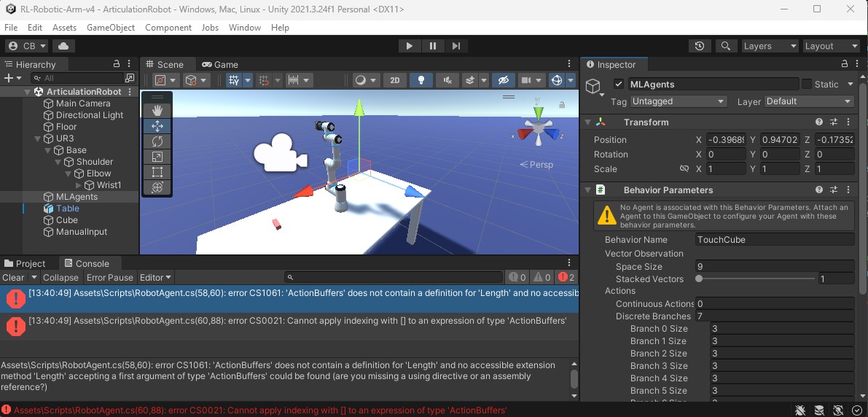Click the Hierarchy search-by-type icon
Viewport: 868px width, 417px height.
coord(130,78)
